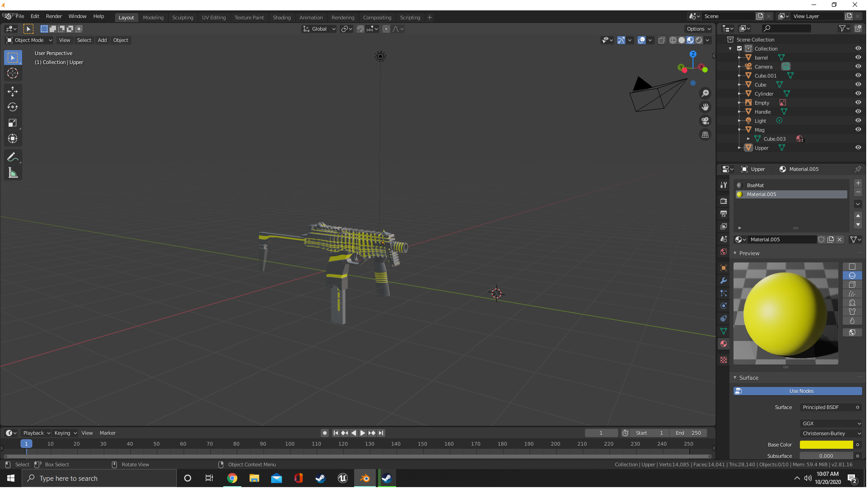868x488 pixels.
Task: Open the Render menu
Action: (x=54, y=16)
